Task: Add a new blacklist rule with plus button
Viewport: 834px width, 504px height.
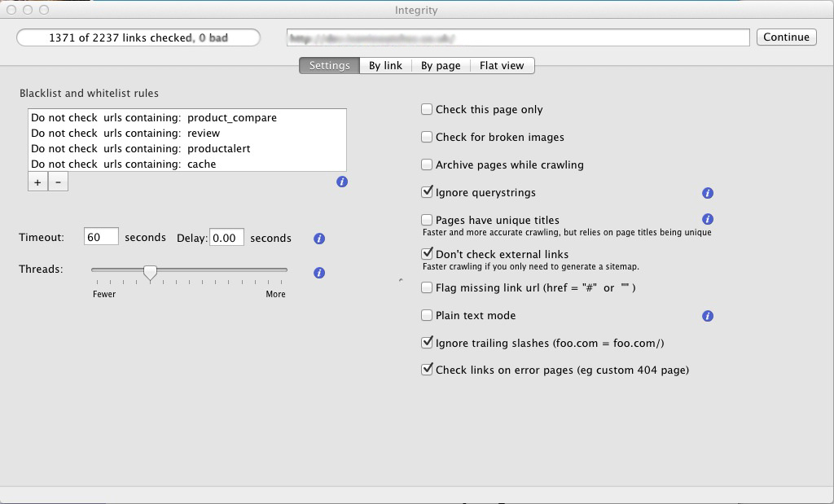Action: (x=37, y=182)
